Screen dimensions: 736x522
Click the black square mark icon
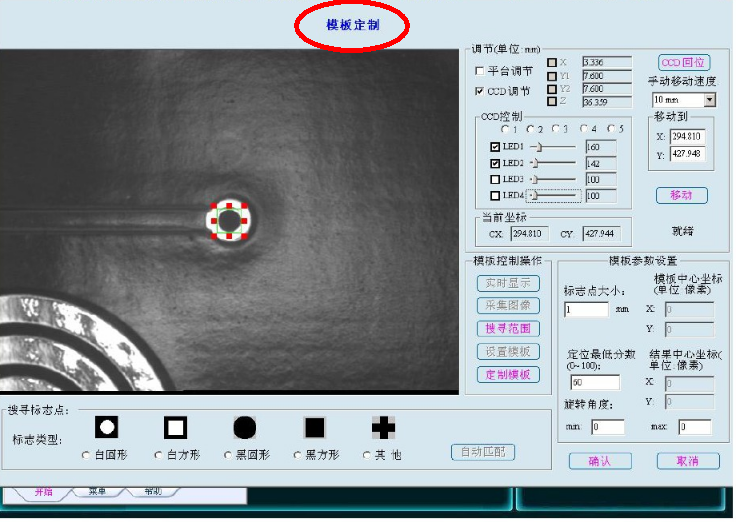click(x=314, y=427)
